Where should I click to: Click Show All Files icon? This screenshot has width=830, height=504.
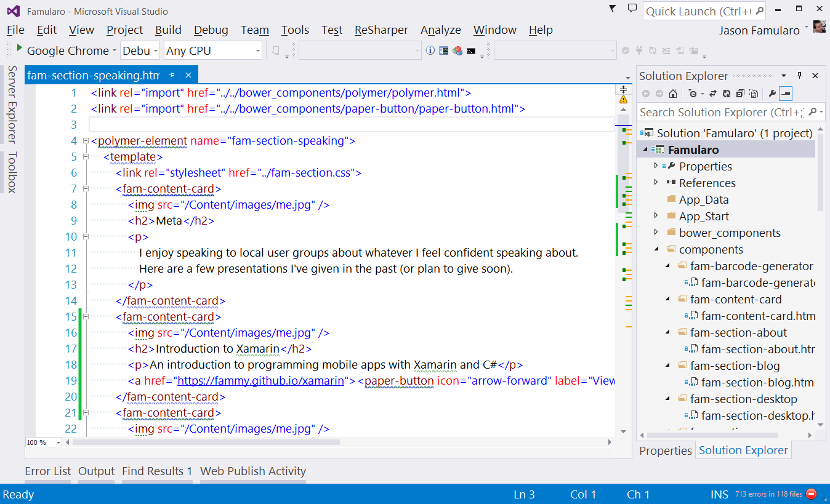coord(753,94)
